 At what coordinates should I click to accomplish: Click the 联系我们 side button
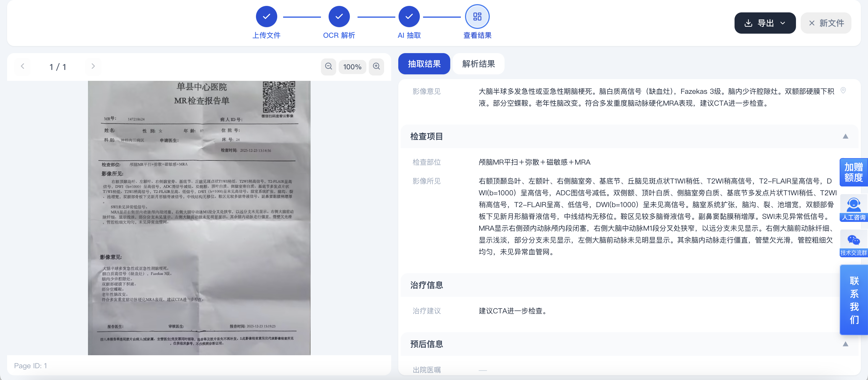click(854, 299)
